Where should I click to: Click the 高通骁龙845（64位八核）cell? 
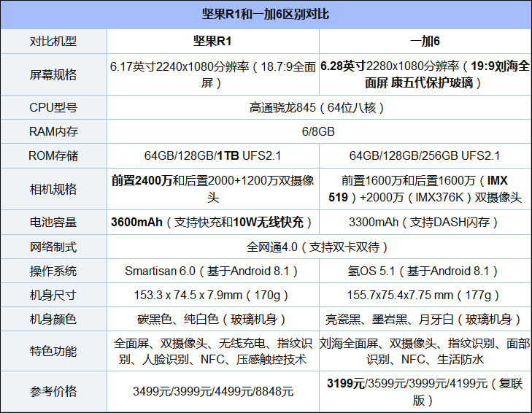click(319, 107)
